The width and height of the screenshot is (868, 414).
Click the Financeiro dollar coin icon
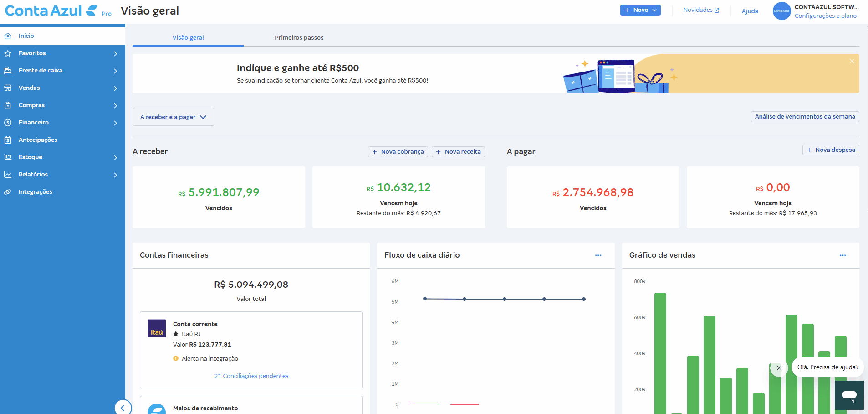point(8,123)
